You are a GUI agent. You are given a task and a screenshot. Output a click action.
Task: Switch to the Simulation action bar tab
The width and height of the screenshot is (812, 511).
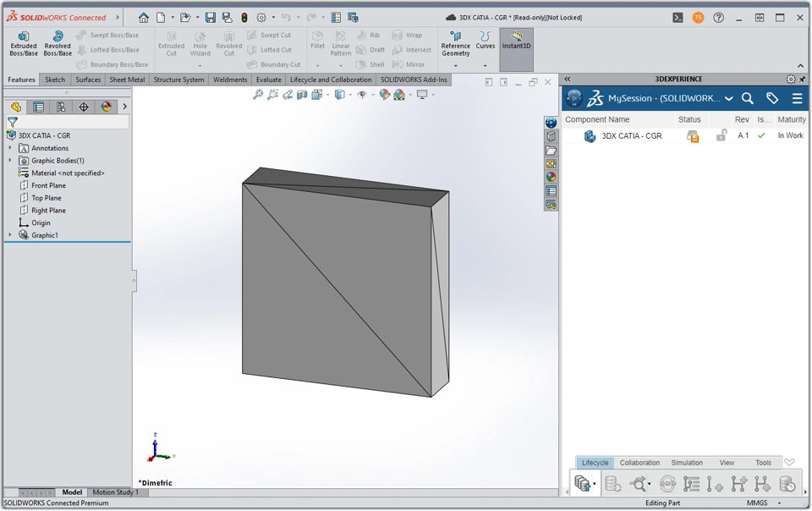tap(687, 463)
